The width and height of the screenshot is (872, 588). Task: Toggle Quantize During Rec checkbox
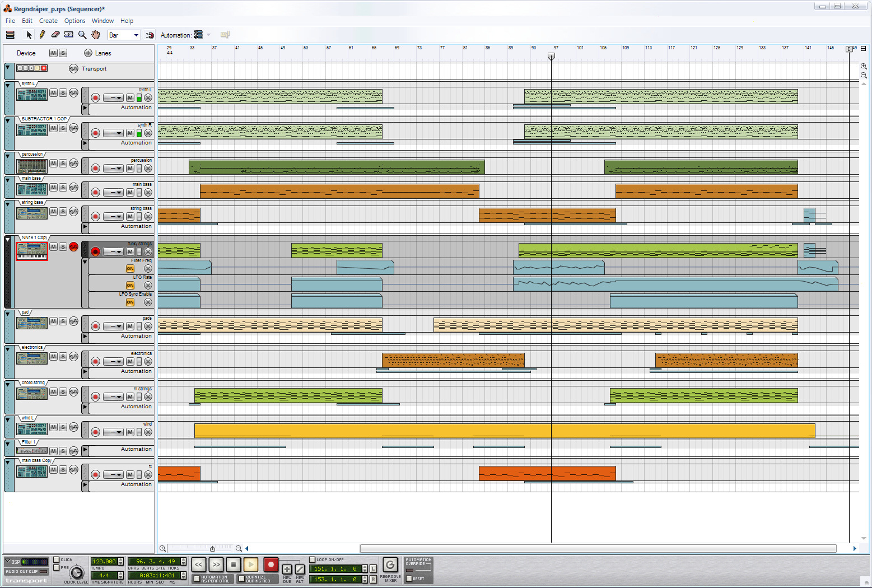pos(241,579)
